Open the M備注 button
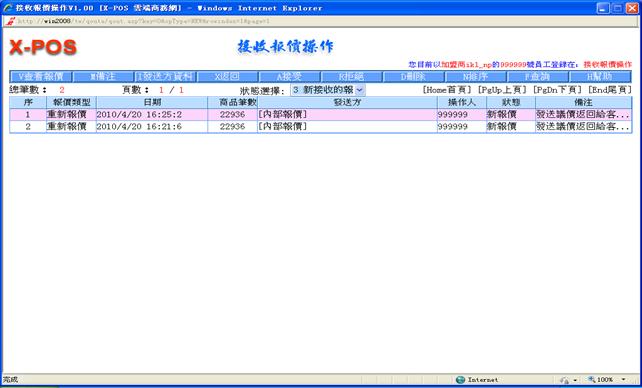 (103, 77)
